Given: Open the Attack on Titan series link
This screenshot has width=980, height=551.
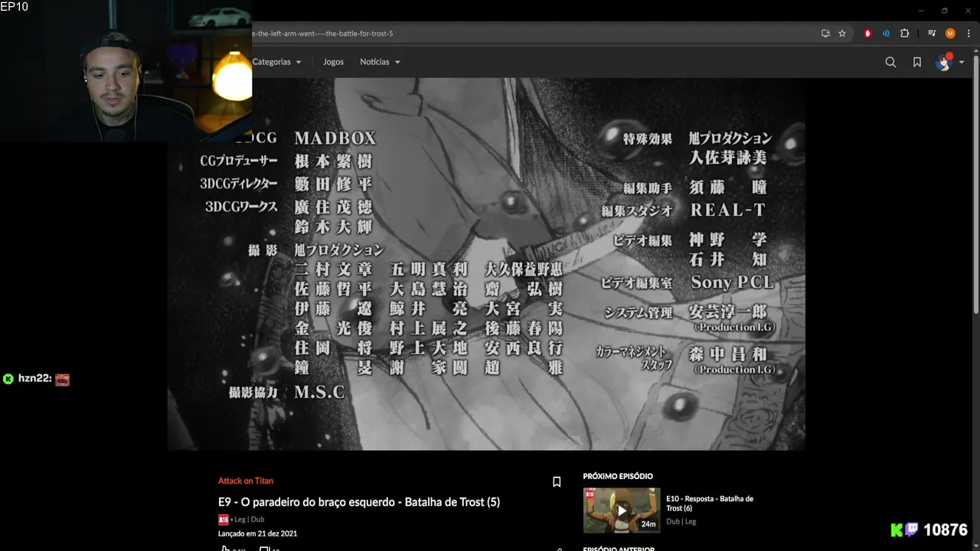Looking at the screenshot, I should pyautogui.click(x=246, y=481).
